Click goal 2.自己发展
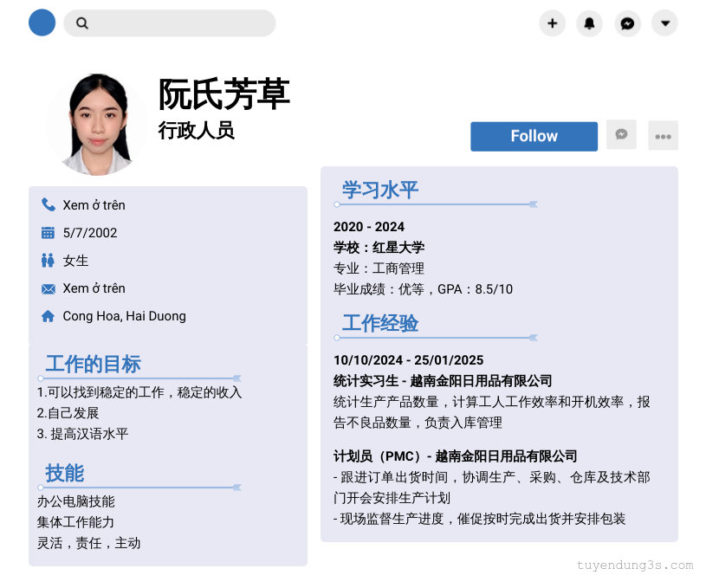The image size is (706, 588). point(68,413)
